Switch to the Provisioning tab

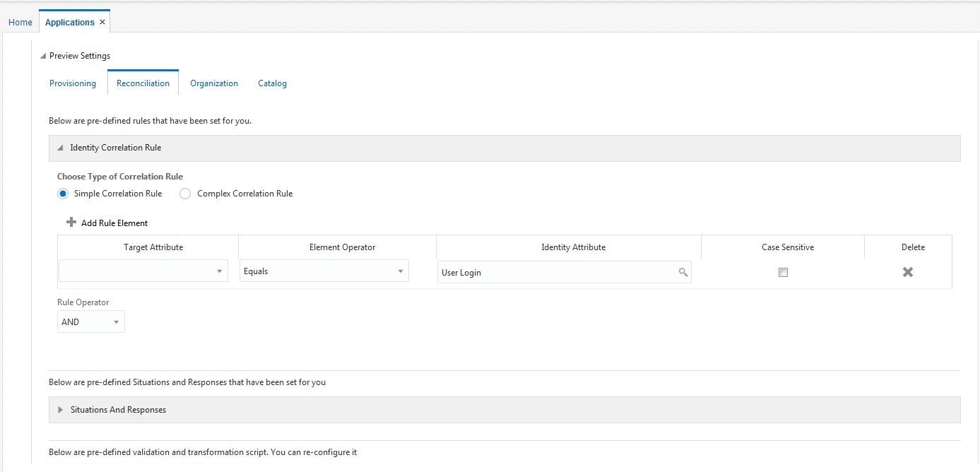pyautogui.click(x=72, y=83)
